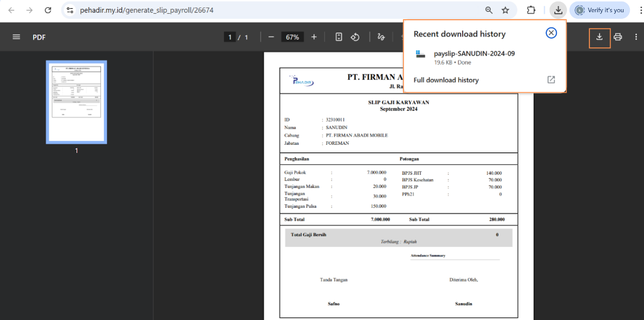Image resolution: width=644 pixels, height=320 pixels.
Task: Click the Verify it's you button
Action: pyautogui.click(x=599, y=10)
